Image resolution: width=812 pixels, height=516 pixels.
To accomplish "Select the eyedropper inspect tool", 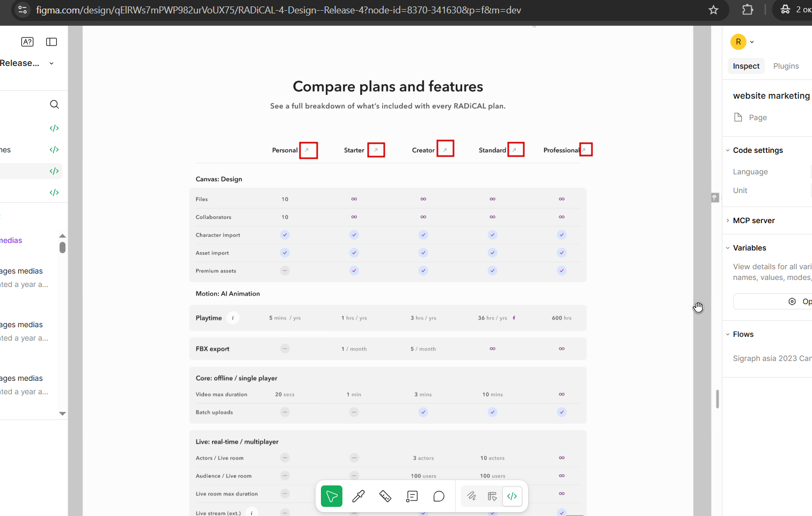I will [x=359, y=496].
